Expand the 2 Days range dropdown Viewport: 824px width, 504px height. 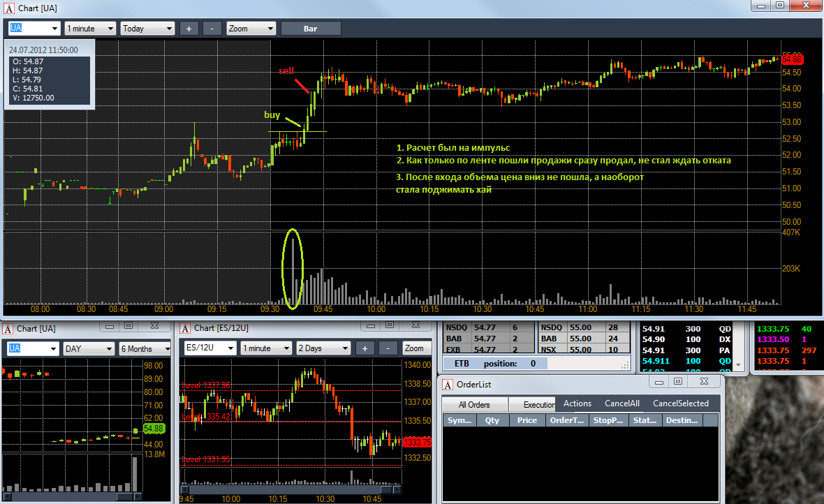323,348
